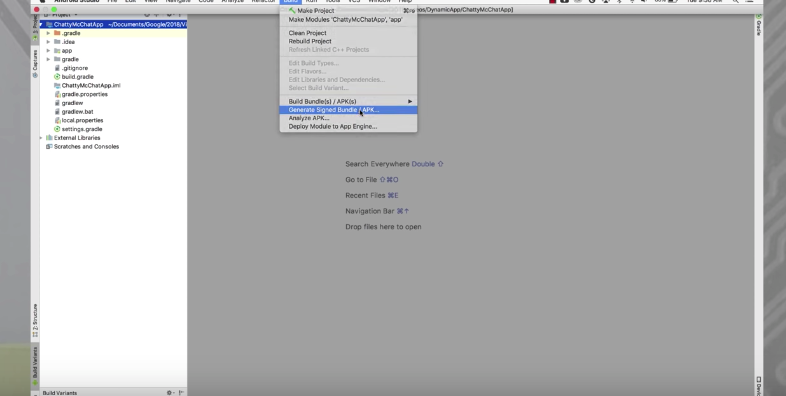Choose Analyze APK... menu entry
Image resolution: width=786 pixels, height=396 pixels.
pos(348,118)
